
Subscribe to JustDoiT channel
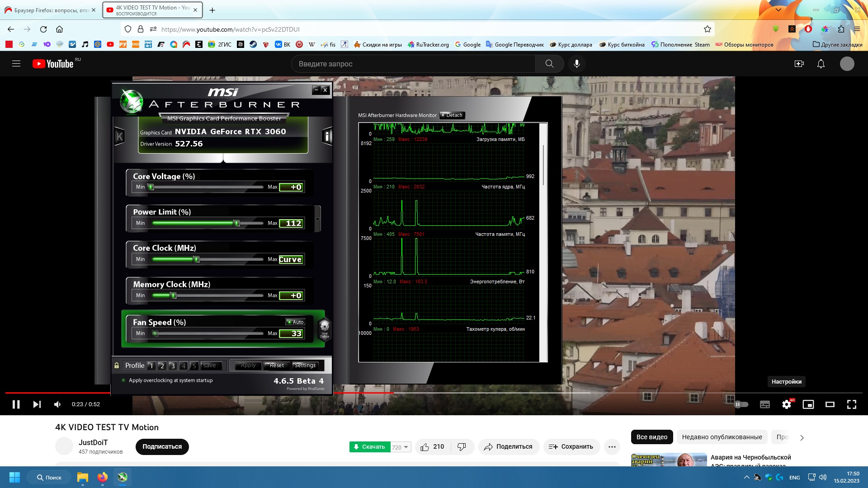pyautogui.click(x=162, y=446)
